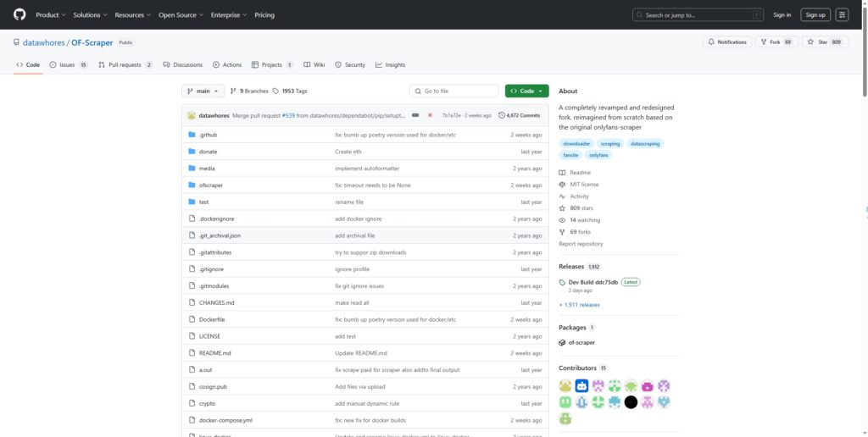
Task: Click the commit details ellipsis icon
Action: [x=415, y=115]
